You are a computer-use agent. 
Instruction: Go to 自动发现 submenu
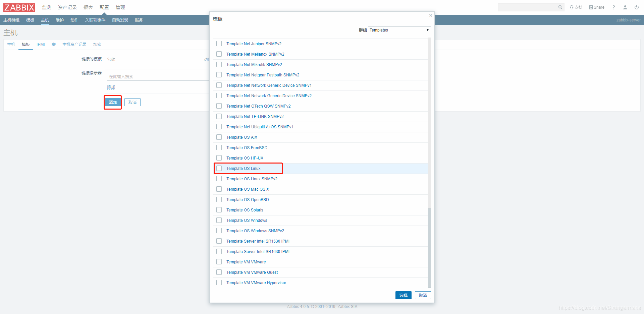pos(120,20)
